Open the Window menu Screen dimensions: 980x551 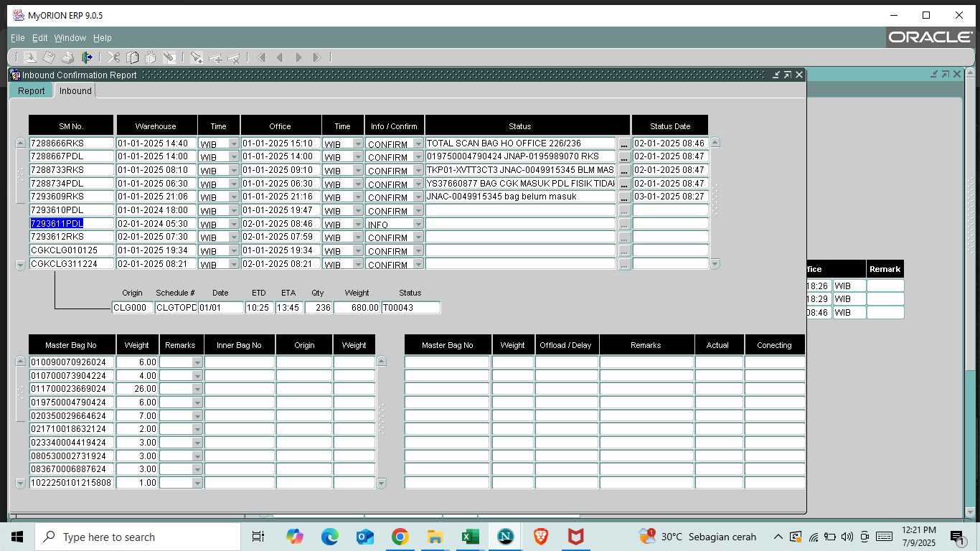[70, 38]
